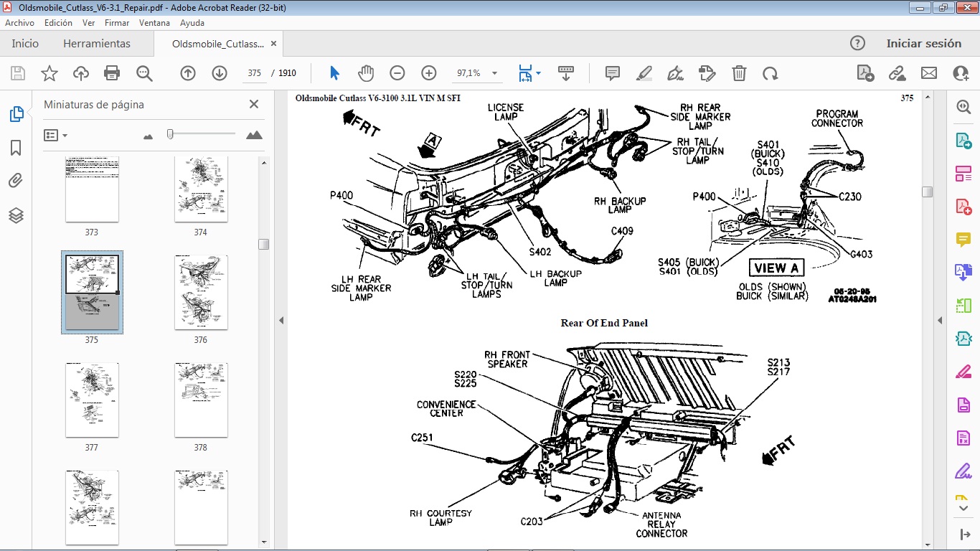Open account notifications icon
Viewport: 980px width, 551px height.
tap(961, 73)
